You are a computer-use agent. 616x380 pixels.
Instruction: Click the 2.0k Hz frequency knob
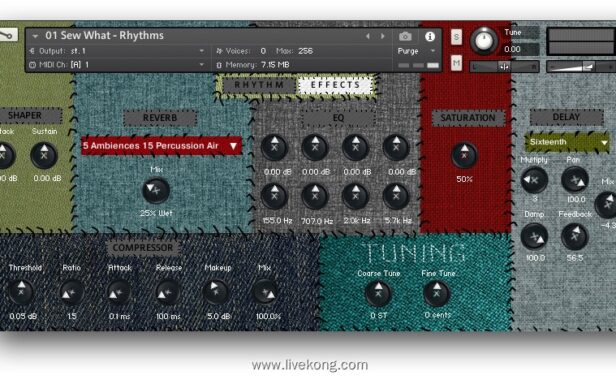pos(356,196)
